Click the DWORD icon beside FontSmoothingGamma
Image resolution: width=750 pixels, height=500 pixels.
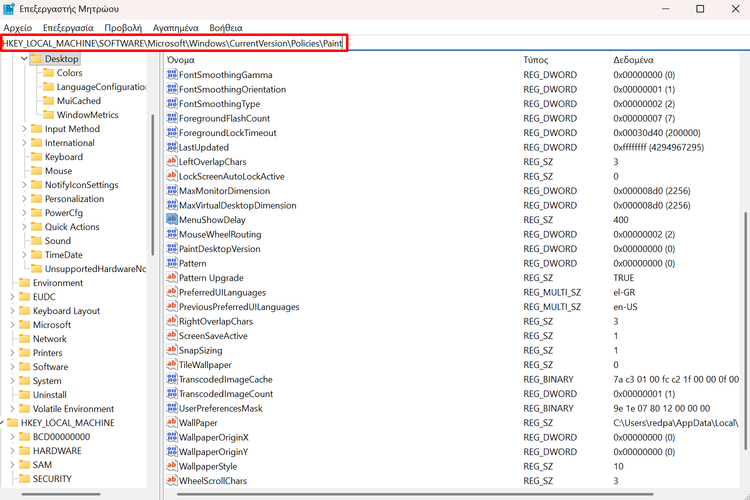point(172,75)
